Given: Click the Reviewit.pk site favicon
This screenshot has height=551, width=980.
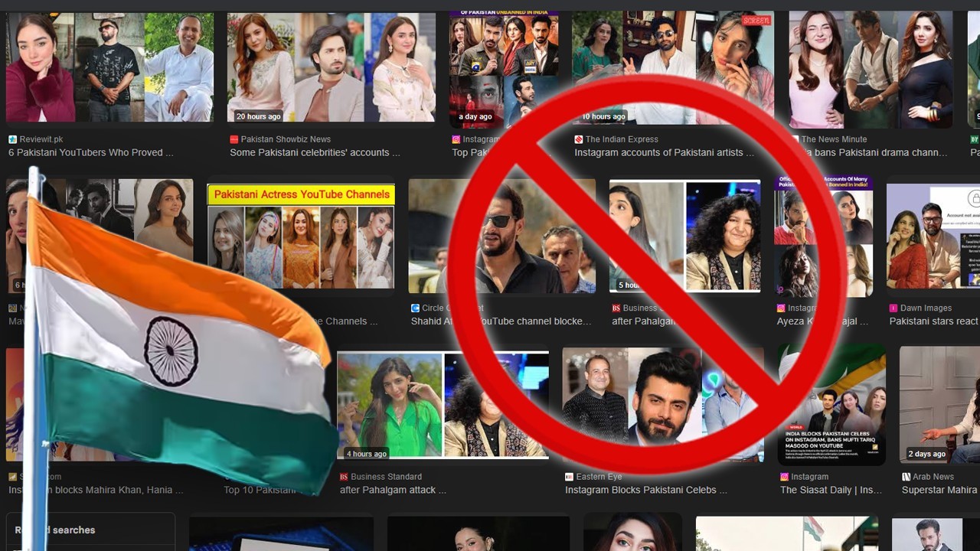Looking at the screenshot, I should pyautogui.click(x=11, y=139).
